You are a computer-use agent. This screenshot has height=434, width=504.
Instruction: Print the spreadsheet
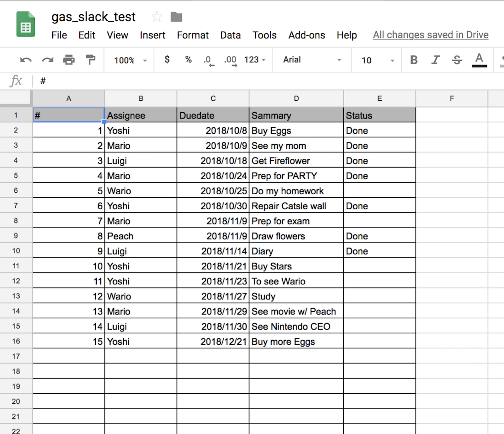coord(69,60)
